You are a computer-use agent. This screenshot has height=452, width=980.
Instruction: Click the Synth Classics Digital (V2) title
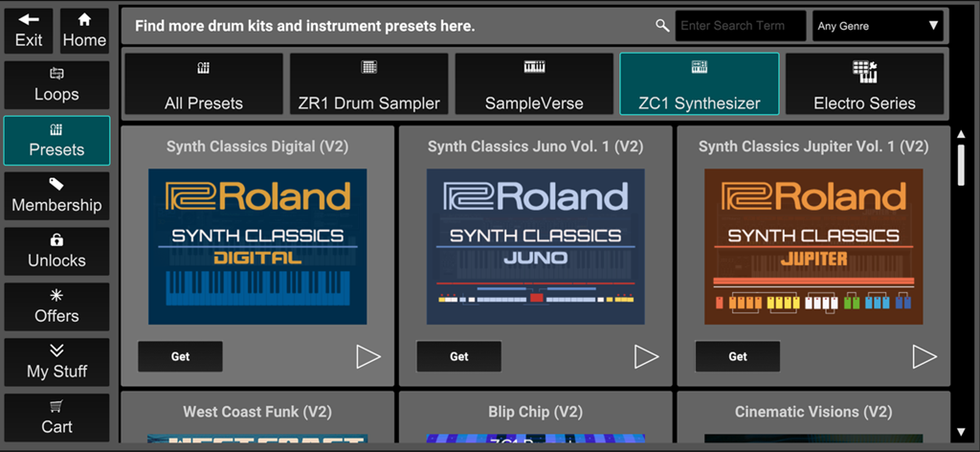(257, 147)
